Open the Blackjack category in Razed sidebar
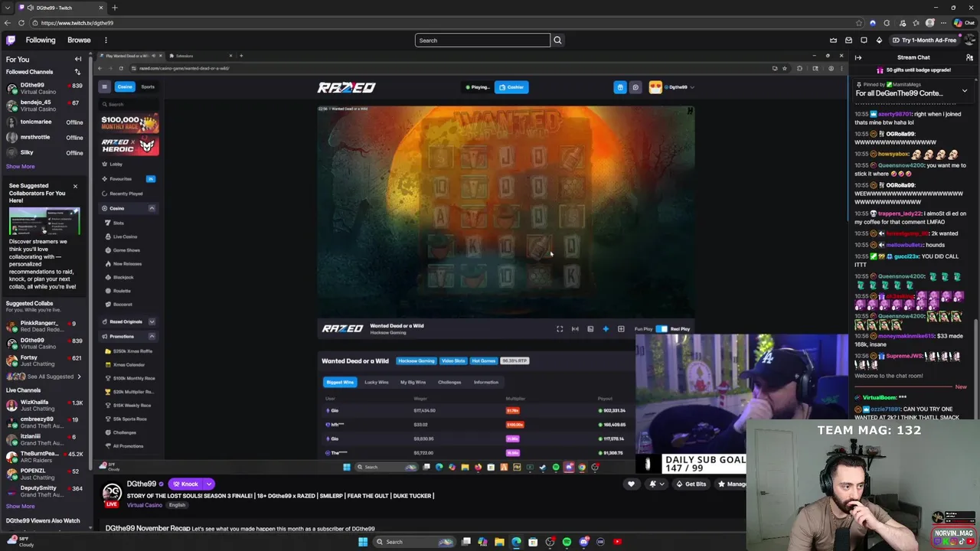This screenshot has width=980, height=551. (122, 277)
